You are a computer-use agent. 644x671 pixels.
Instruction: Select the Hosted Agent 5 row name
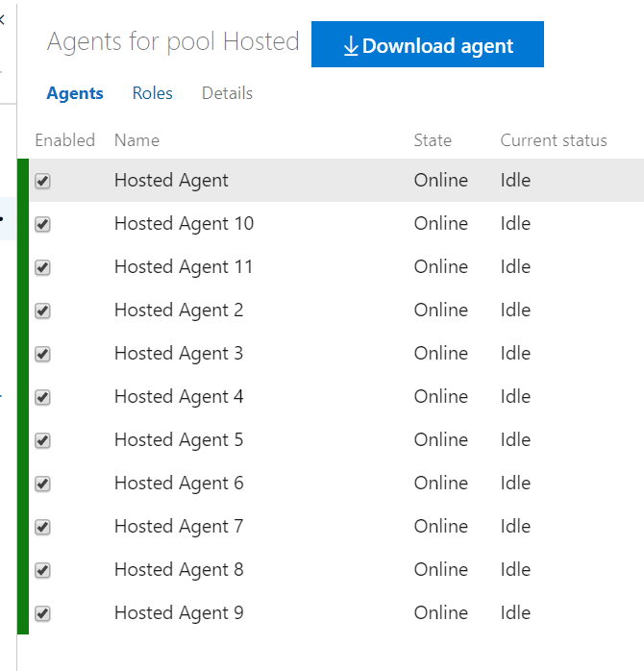click(x=179, y=440)
